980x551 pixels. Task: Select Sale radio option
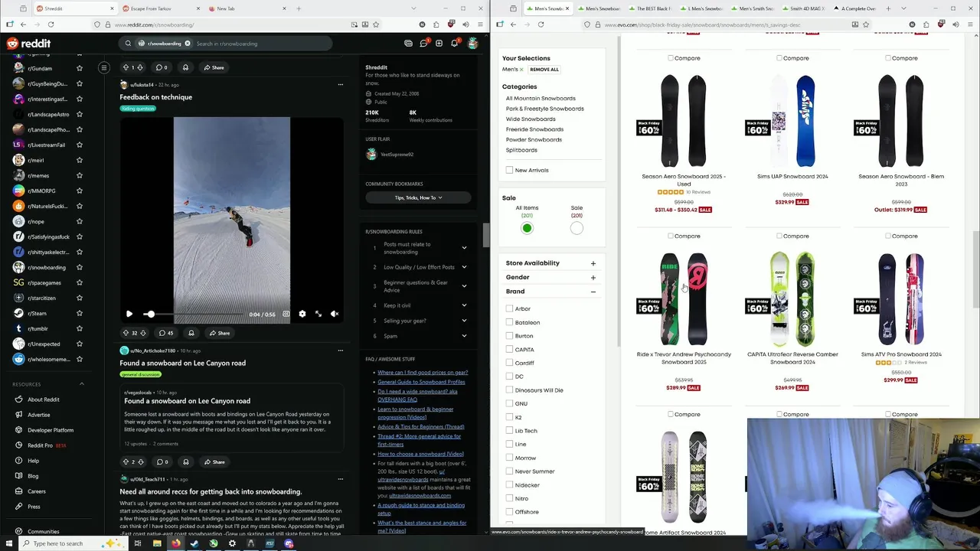pyautogui.click(x=577, y=228)
